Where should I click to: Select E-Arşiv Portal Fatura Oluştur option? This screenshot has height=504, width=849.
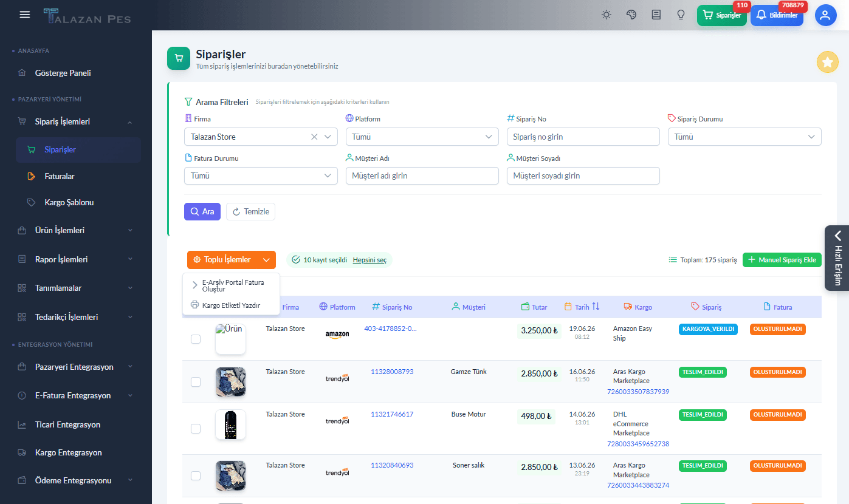(231, 285)
